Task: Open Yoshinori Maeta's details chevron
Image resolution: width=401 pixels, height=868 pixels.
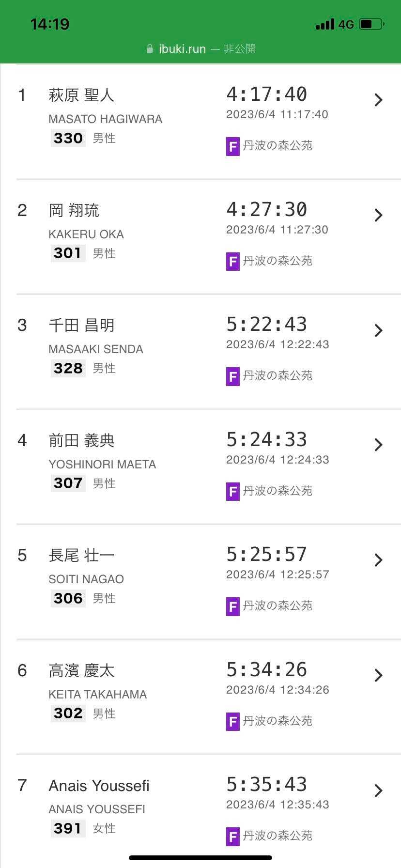Action: [379, 445]
